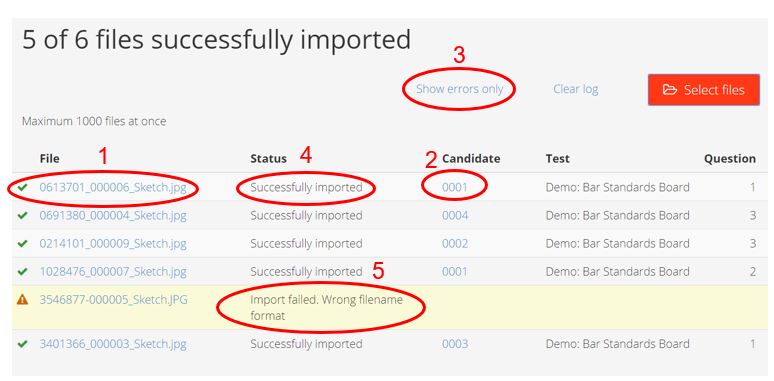Open candidate 0003 link
This screenshot has height=381, width=774.
(455, 344)
